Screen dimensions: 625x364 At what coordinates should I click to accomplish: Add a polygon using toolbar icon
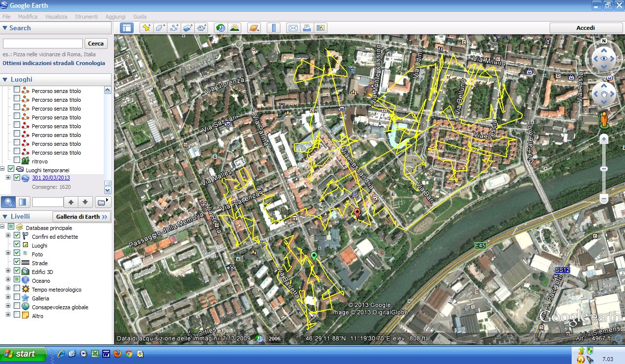click(x=160, y=28)
